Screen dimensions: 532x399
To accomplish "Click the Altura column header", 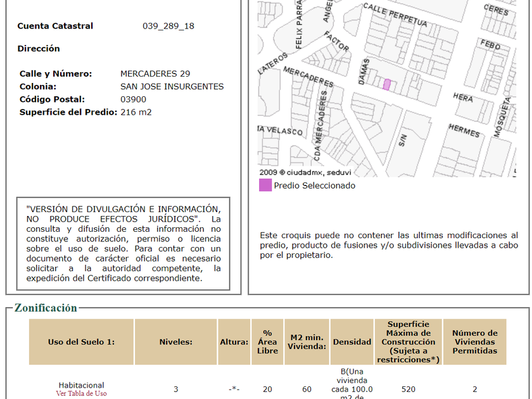I will [x=234, y=342].
